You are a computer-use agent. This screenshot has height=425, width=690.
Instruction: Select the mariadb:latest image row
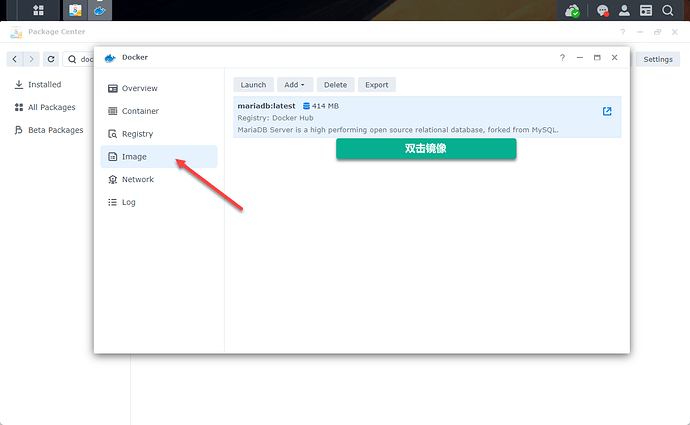point(427,117)
